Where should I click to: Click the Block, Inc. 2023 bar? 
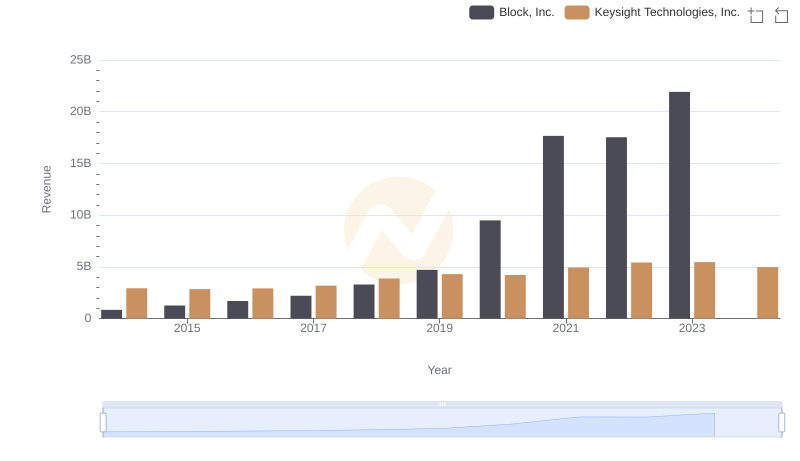[679, 205]
